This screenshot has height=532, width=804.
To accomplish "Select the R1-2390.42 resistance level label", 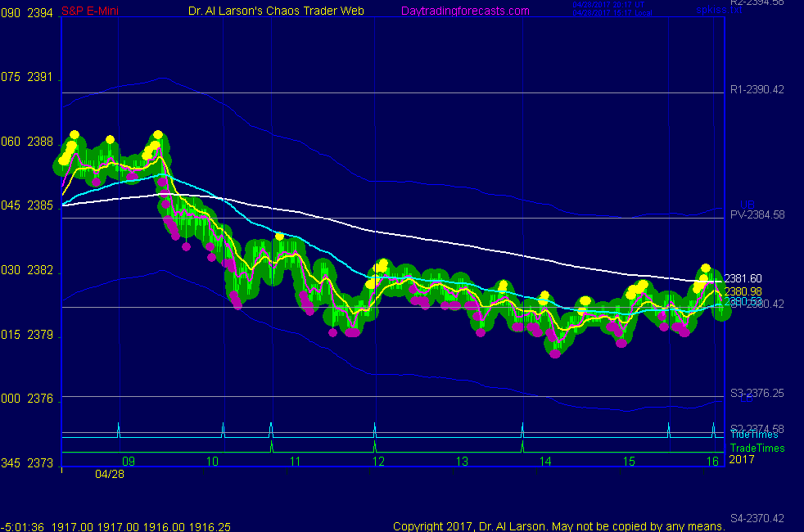I will [x=757, y=90].
